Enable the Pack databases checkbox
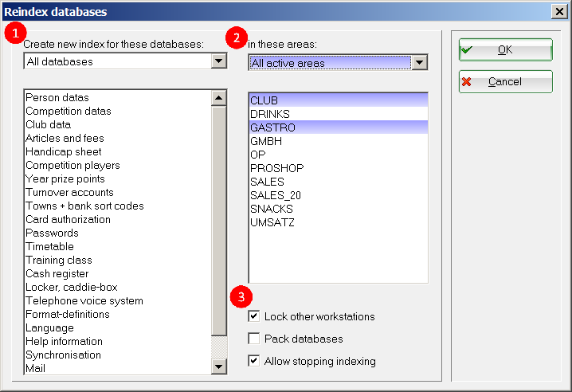This screenshot has width=572, height=392. (254, 339)
